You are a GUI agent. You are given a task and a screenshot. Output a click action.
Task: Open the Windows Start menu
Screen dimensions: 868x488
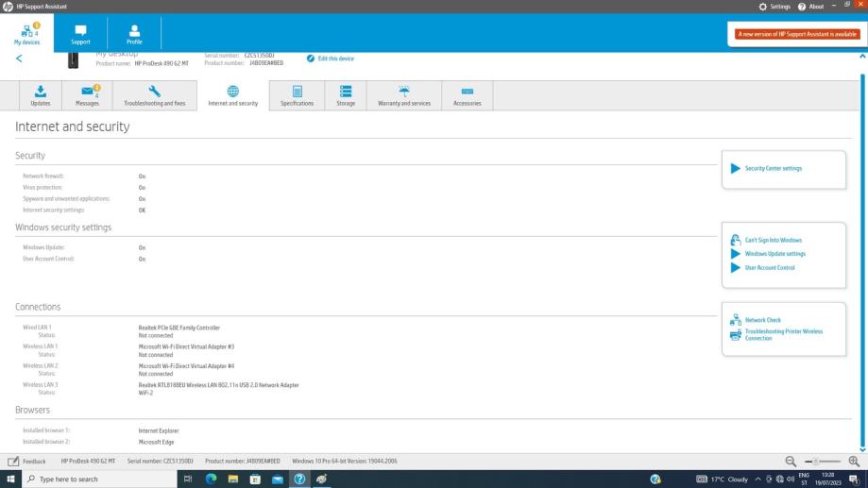(10, 480)
